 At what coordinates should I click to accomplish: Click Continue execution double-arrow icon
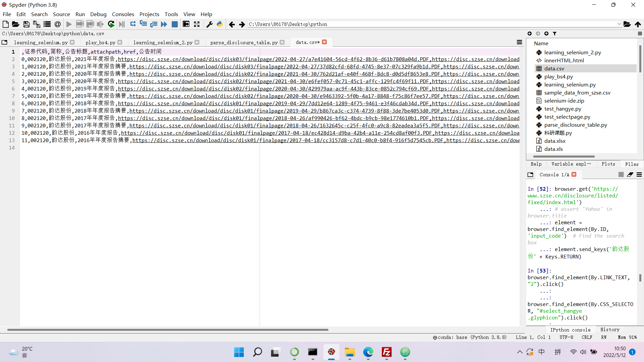[164, 24]
